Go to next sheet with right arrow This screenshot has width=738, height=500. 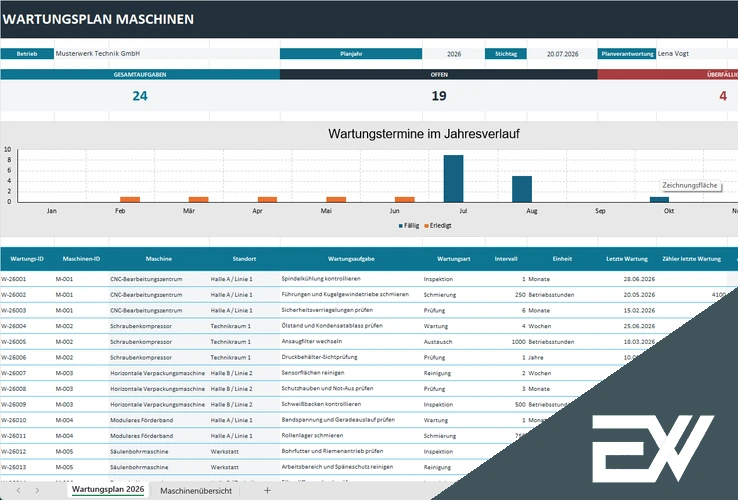coord(37,491)
